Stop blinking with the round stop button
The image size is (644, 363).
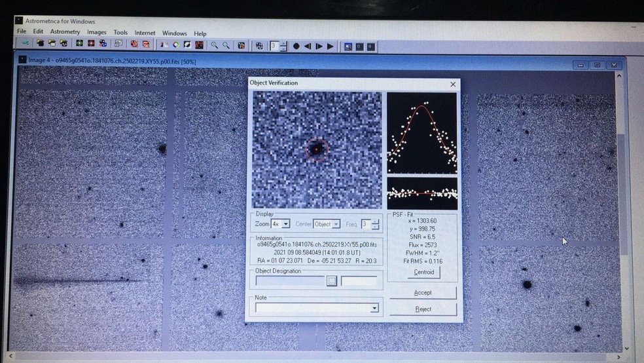(296, 46)
